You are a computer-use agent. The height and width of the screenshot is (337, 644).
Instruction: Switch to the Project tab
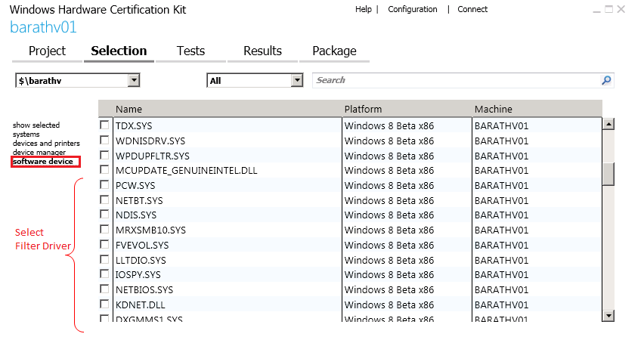click(47, 51)
